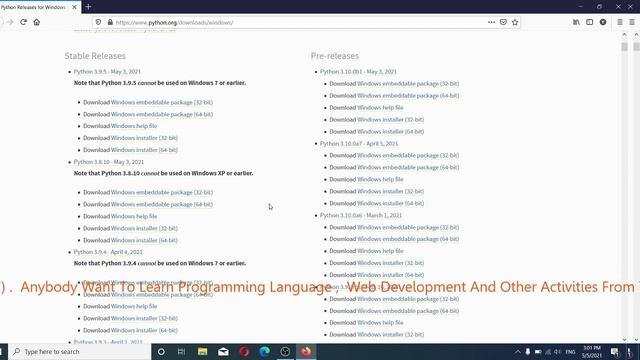The width and height of the screenshot is (640, 360).
Task: Bookmark this page with the star icon
Action: tap(515, 22)
